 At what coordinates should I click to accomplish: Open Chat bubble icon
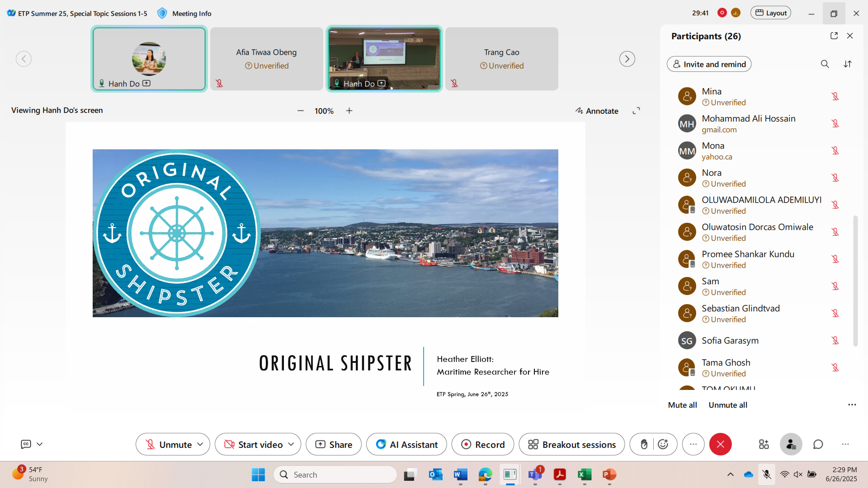coord(818,444)
